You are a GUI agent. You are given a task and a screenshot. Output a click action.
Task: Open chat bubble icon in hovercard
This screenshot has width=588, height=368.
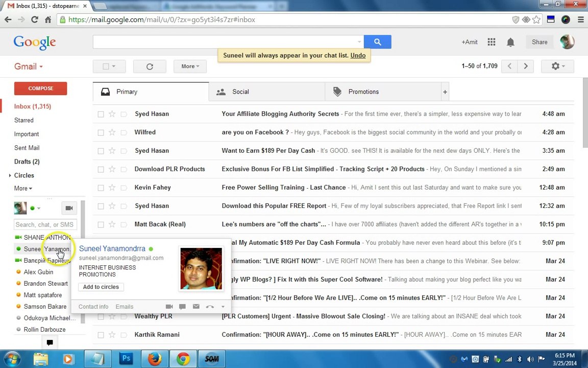point(182,307)
